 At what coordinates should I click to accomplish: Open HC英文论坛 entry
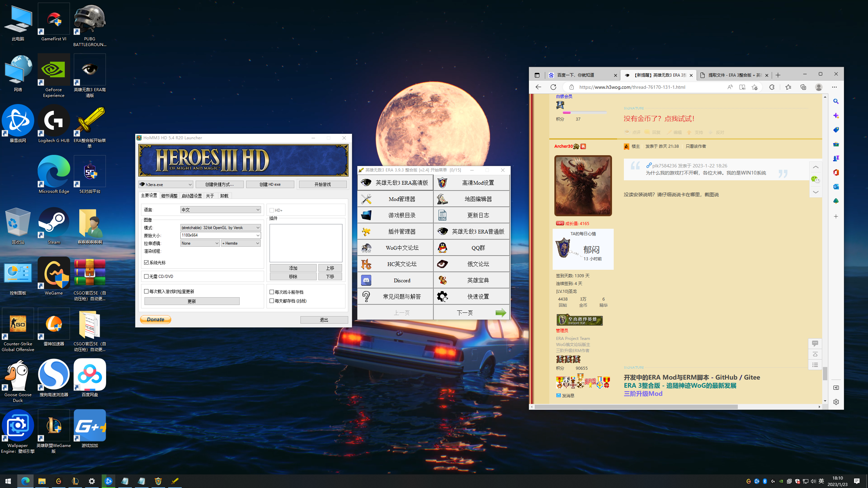click(x=395, y=264)
